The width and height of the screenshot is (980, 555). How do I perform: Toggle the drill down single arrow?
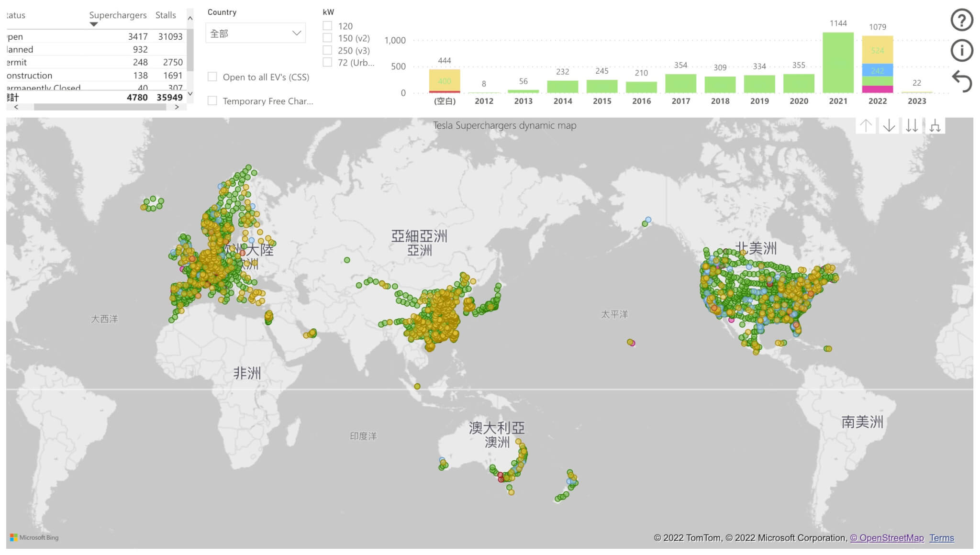(x=889, y=126)
